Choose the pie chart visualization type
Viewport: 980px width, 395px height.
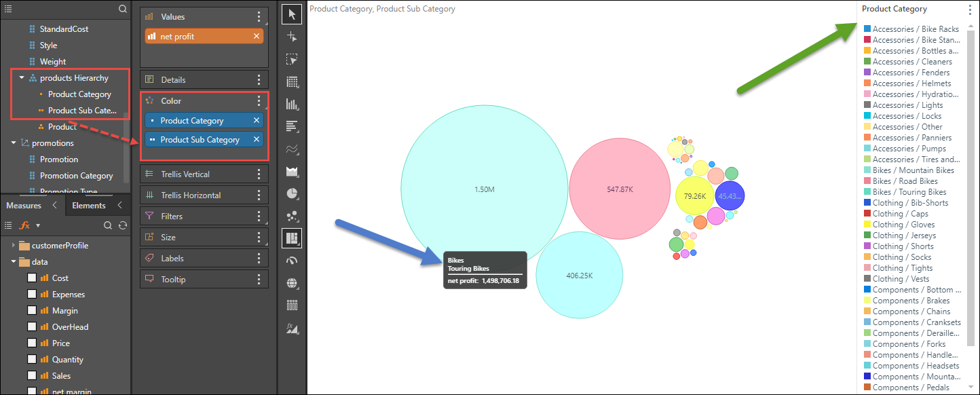click(292, 194)
